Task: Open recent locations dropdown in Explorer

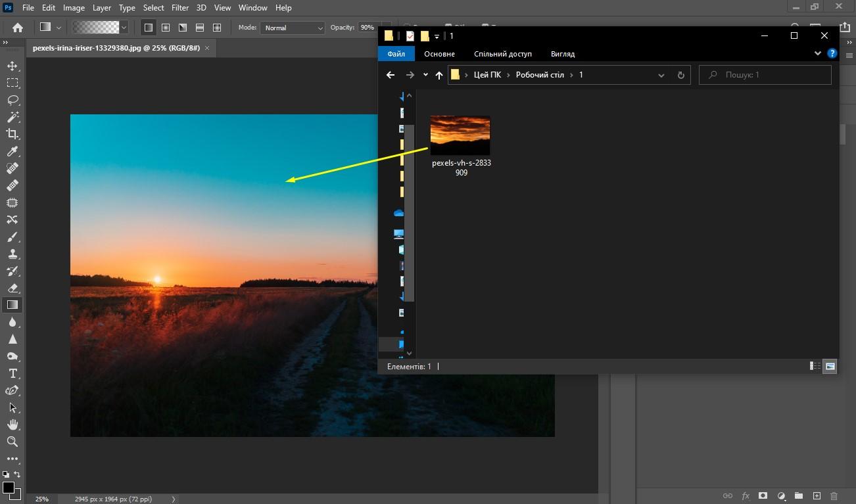Action: coord(425,75)
